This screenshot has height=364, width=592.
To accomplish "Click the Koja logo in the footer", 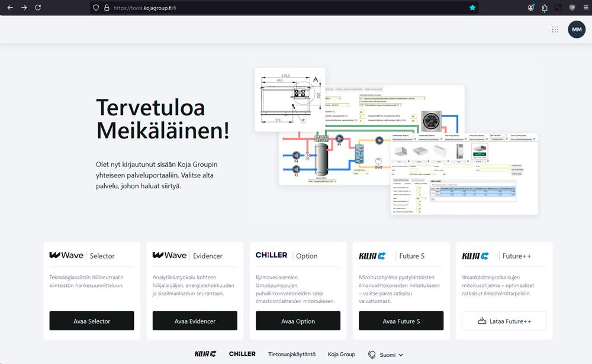I will pyautogui.click(x=205, y=354).
